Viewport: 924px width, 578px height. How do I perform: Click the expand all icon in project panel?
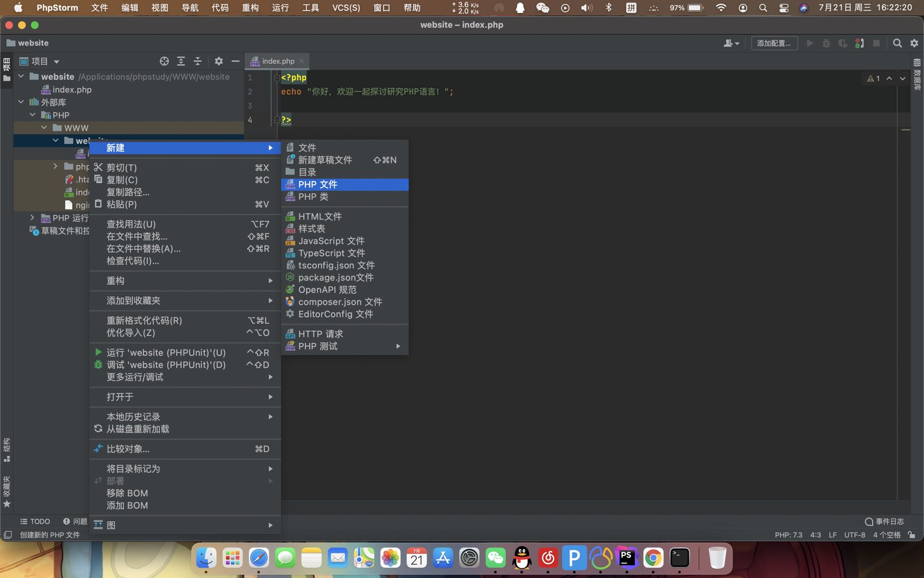tap(181, 61)
